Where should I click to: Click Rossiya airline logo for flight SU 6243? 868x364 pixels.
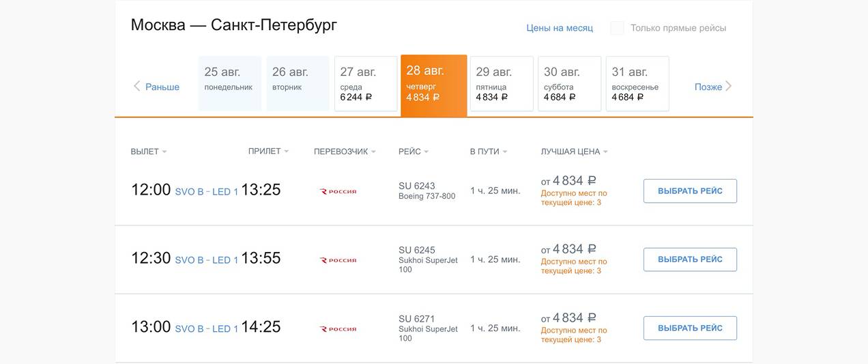pyautogui.click(x=338, y=192)
